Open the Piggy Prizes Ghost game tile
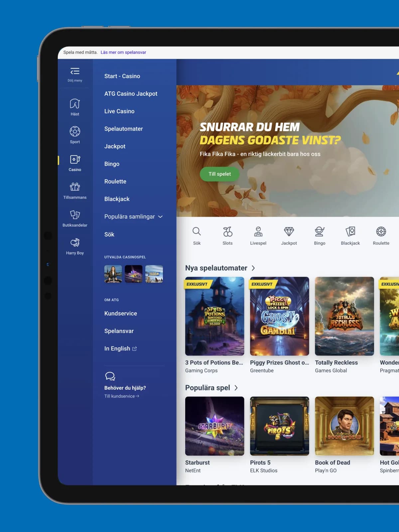 (280, 316)
